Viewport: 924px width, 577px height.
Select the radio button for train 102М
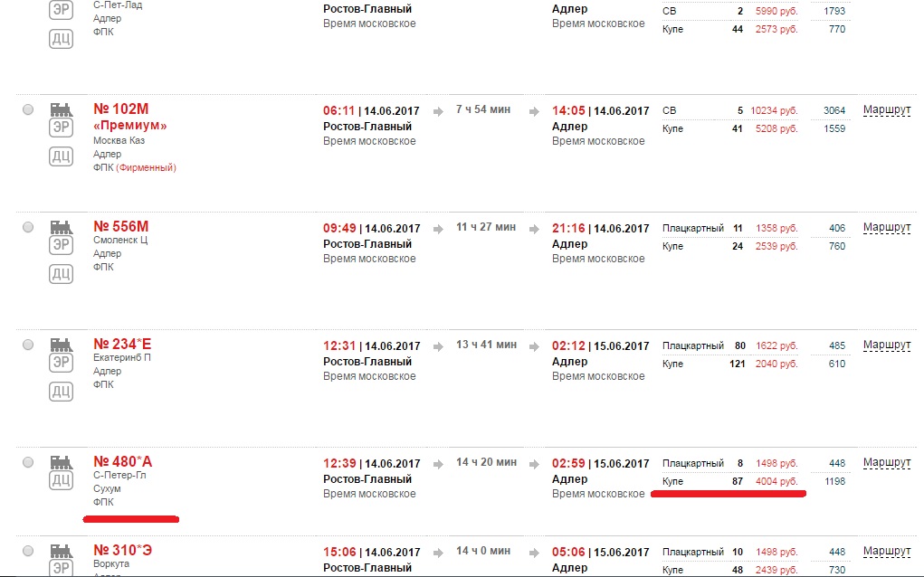click(28, 109)
